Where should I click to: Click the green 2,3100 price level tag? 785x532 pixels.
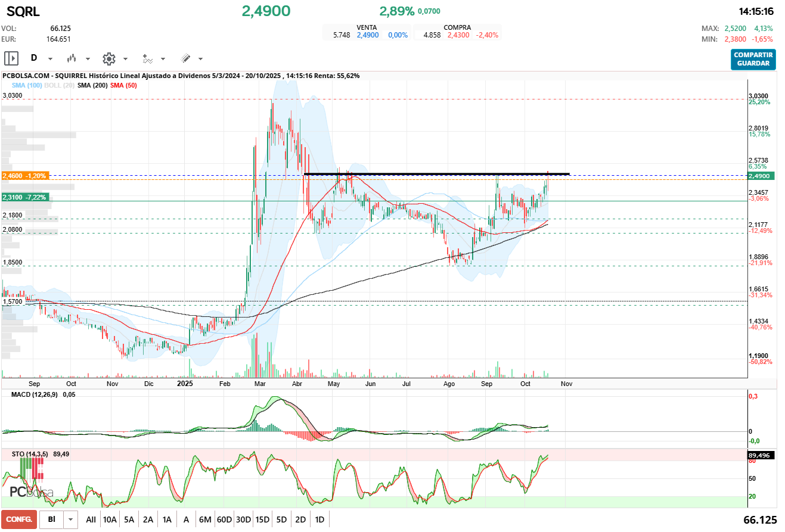tap(26, 197)
